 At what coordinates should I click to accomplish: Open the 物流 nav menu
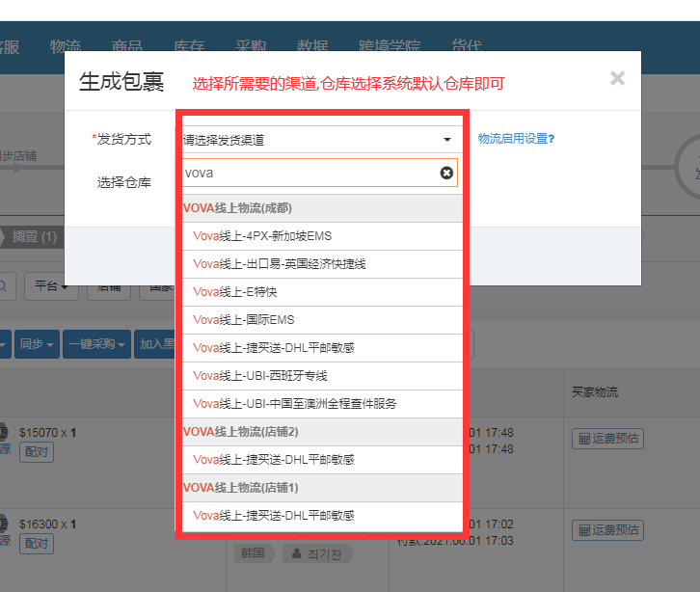tap(66, 46)
